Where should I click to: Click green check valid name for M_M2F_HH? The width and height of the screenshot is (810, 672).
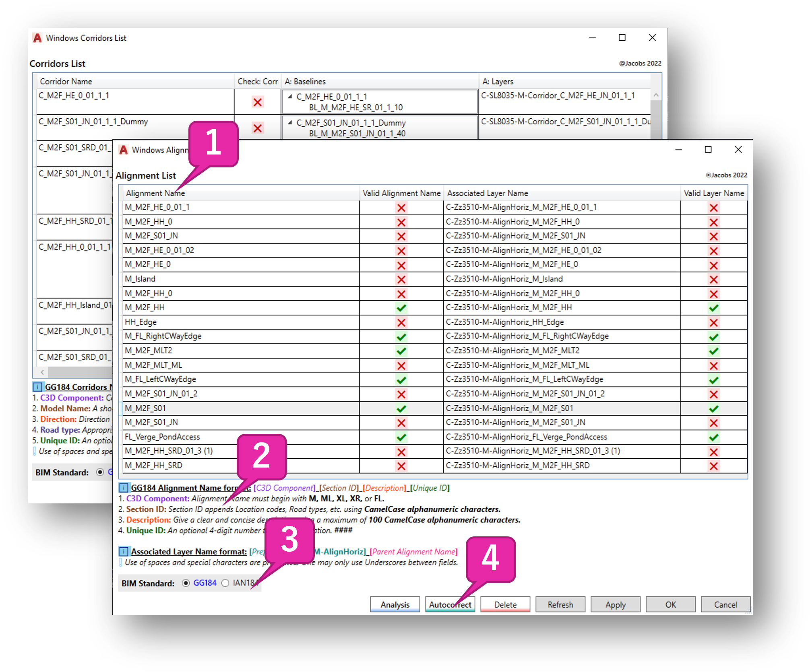pyautogui.click(x=401, y=308)
